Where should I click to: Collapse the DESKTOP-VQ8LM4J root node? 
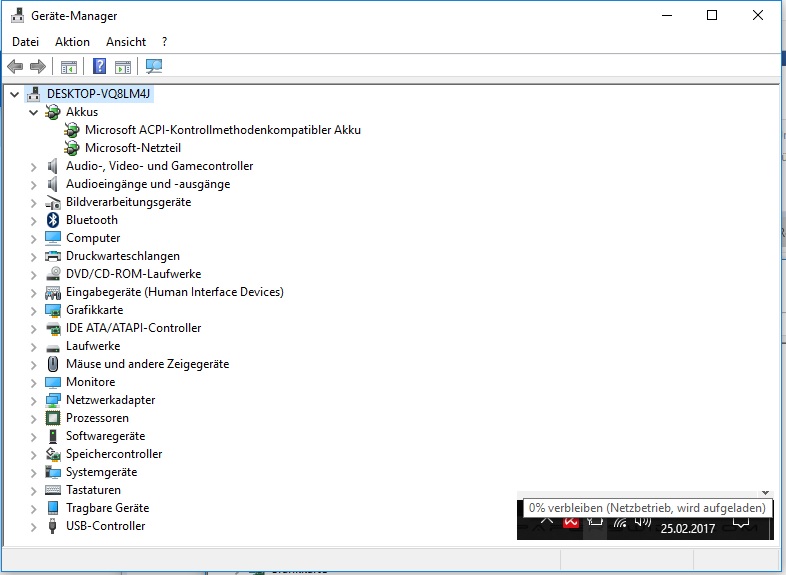(15, 94)
